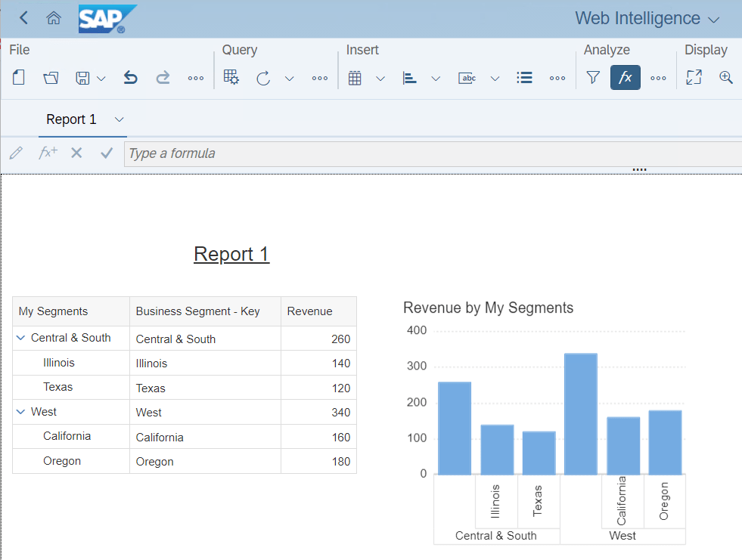
Task: Validate formula with the checkmark button
Action: click(x=107, y=153)
